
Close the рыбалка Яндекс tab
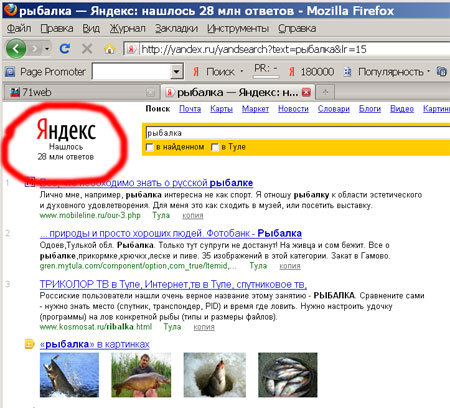pos(306,92)
